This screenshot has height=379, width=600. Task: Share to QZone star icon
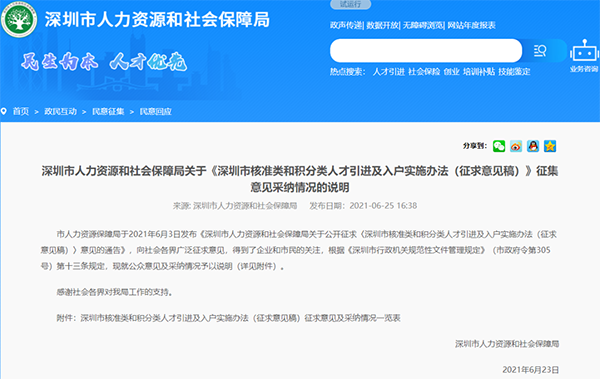550,146
